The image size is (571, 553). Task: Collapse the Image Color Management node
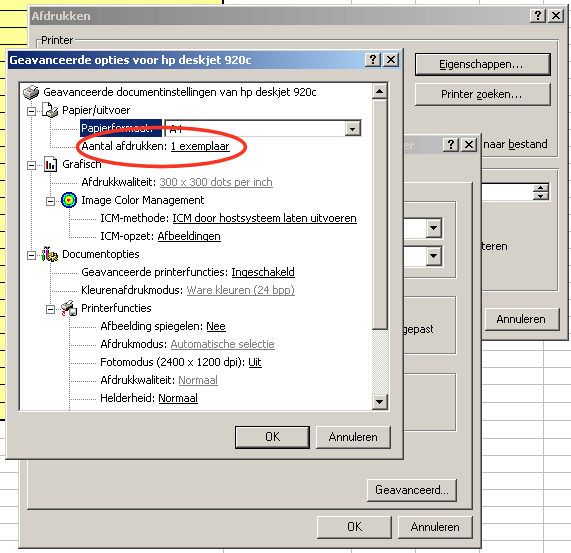[x=51, y=201]
